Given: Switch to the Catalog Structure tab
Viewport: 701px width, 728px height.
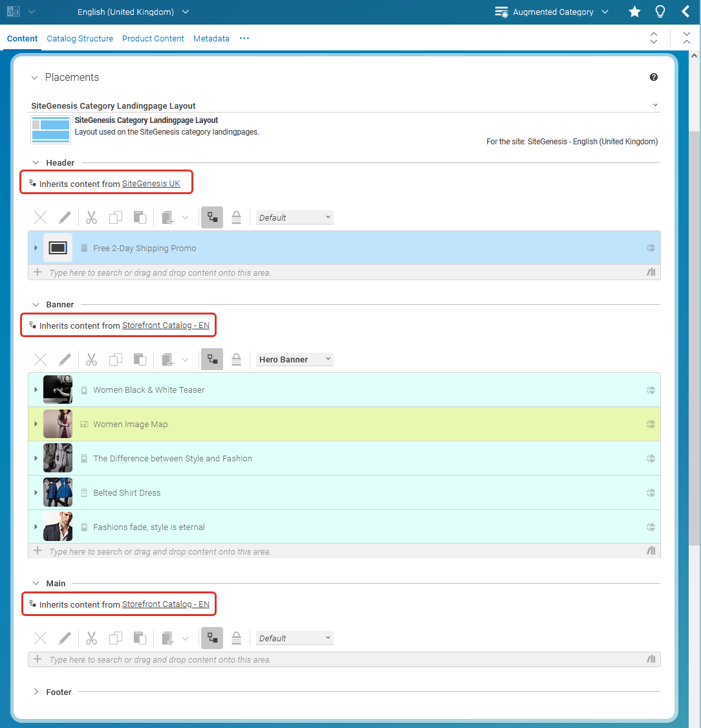Looking at the screenshot, I should point(80,38).
